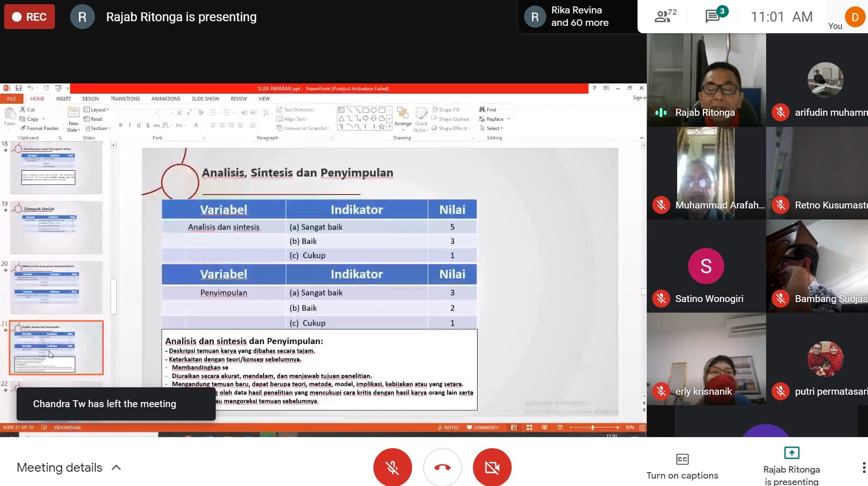This screenshot has width=868, height=486.
Task: Toggle the camera off button
Action: 492,468
